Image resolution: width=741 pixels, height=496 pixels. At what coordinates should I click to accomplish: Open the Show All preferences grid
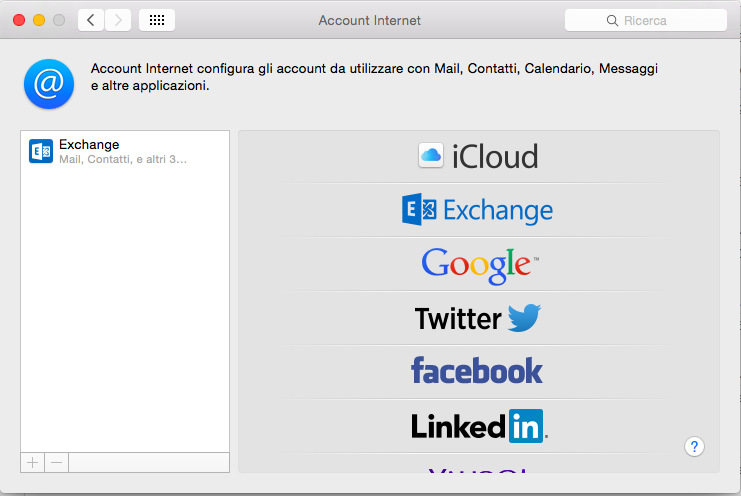coord(157,20)
